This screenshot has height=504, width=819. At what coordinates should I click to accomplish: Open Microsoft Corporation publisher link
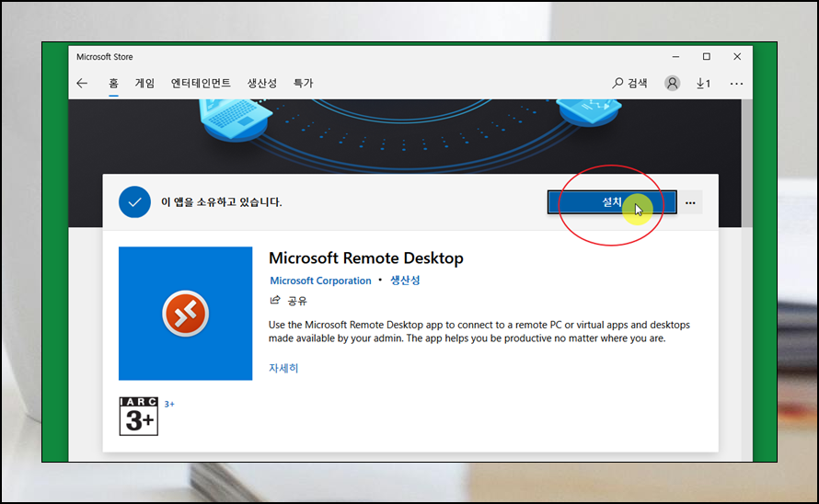pos(320,281)
